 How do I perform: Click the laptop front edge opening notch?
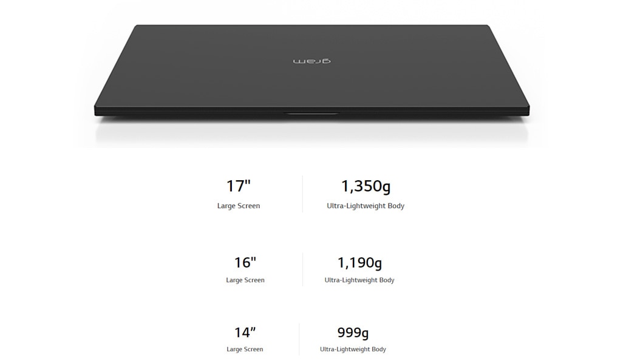coord(312,113)
